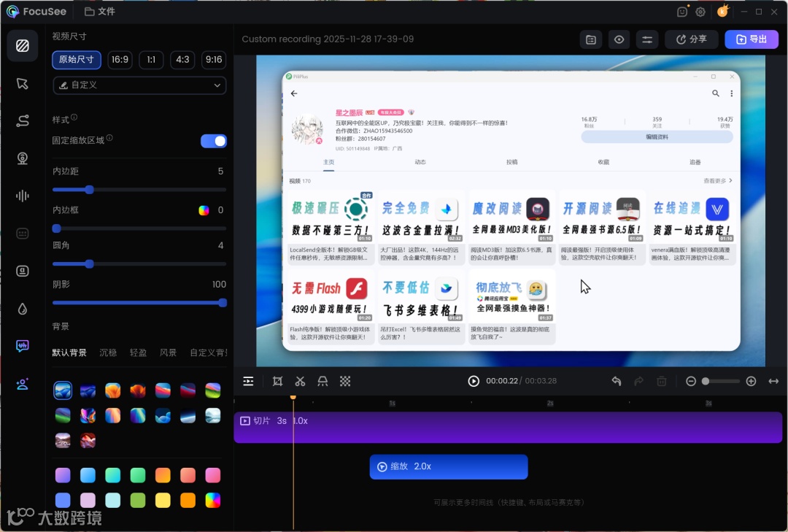Select the 缩放 2.0x zoom clip

click(x=449, y=466)
